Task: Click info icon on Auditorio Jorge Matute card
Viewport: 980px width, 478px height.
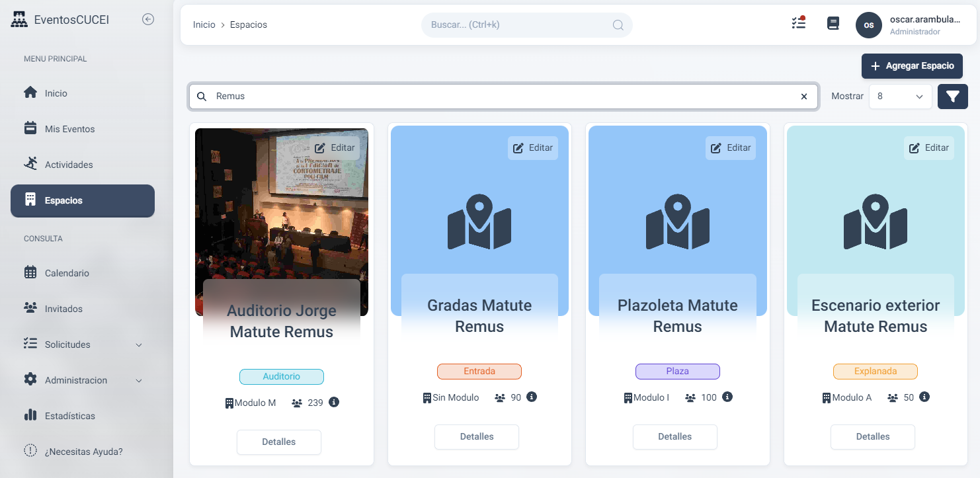Action: [x=334, y=402]
